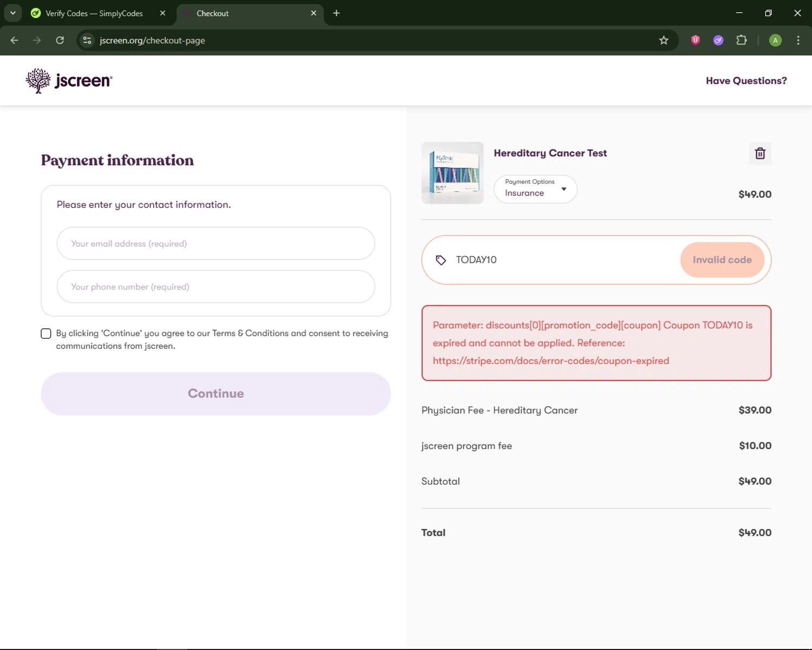Close the Verify Codes tab
This screenshot has height=650, width=812.
[162, 13]
